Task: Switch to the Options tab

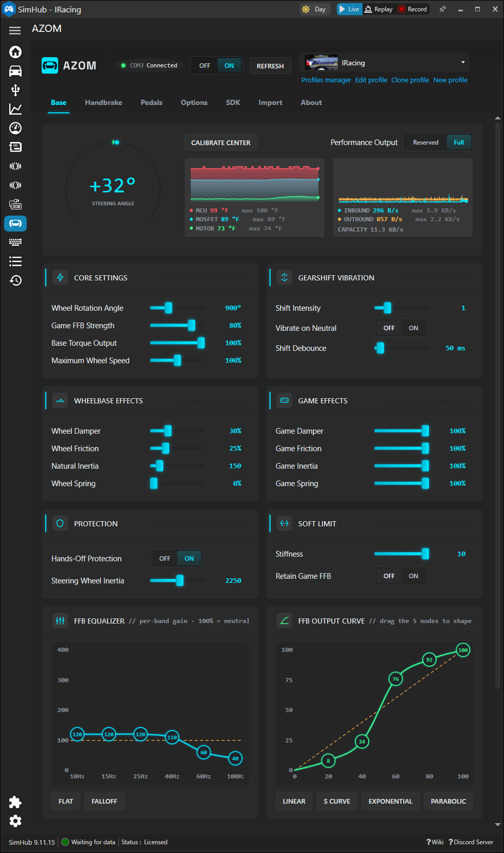Action: (194, 102)
